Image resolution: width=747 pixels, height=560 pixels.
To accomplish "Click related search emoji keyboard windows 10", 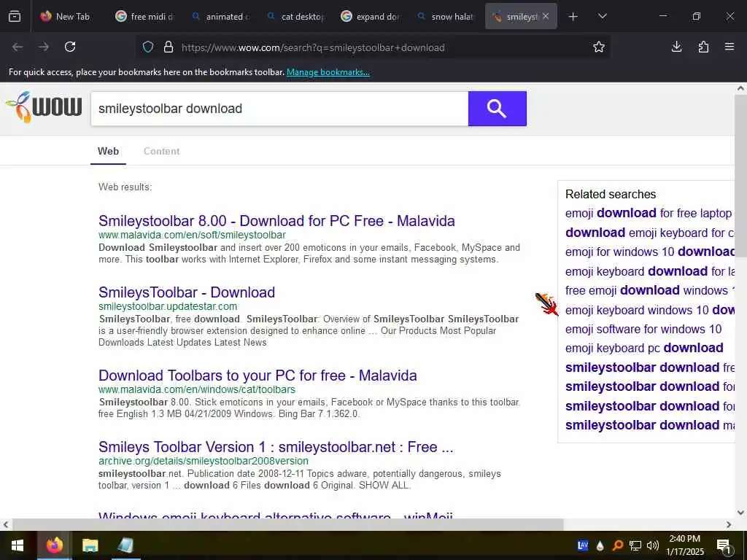I will pos(650,310).
